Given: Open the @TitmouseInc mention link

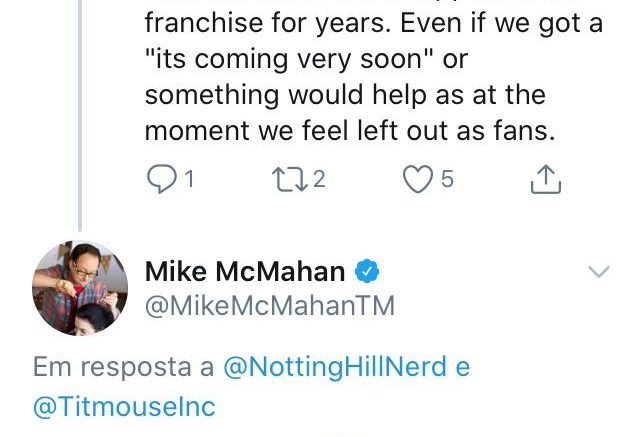Looking at the screenshot, I should click(x=124, y=406).
